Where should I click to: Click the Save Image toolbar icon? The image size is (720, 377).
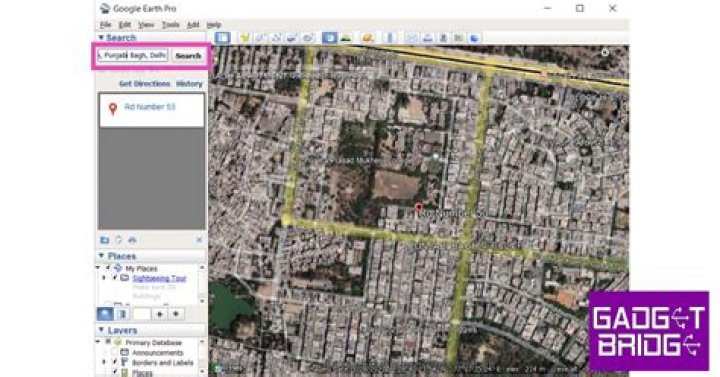point(443,38)
